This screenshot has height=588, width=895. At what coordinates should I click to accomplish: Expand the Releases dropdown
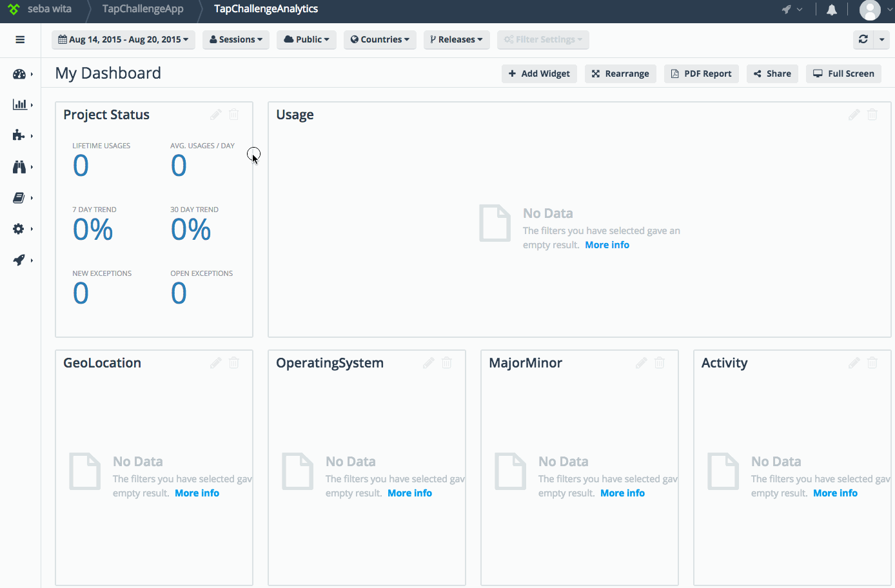tap(457, 39)
